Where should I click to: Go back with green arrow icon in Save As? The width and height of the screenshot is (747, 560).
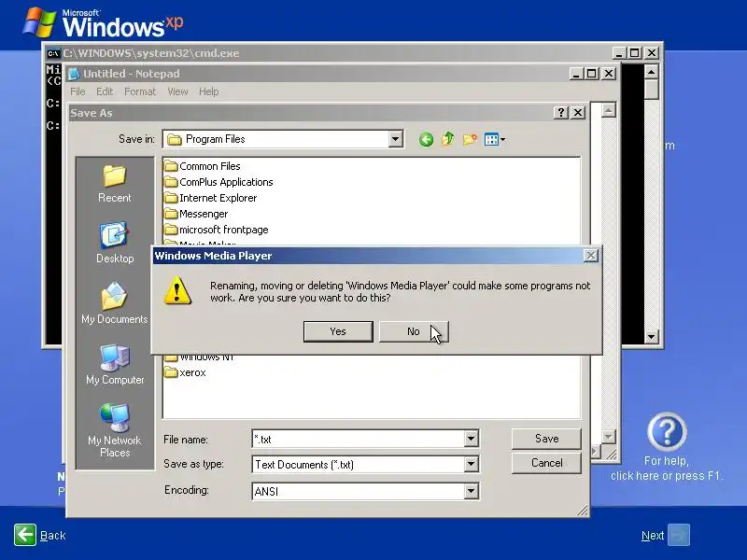(427, 139)
